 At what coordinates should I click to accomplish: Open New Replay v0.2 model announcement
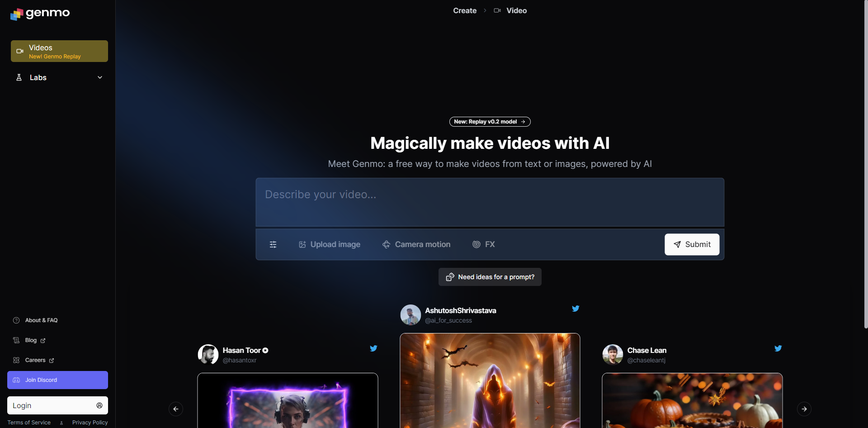point(490,122)
